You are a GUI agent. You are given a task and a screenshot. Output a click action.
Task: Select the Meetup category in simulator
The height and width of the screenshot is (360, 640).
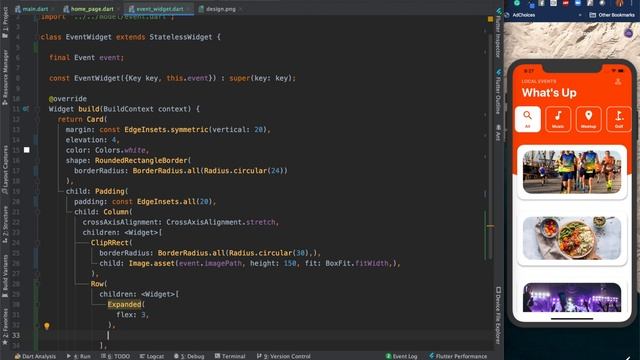coord(588,119)
